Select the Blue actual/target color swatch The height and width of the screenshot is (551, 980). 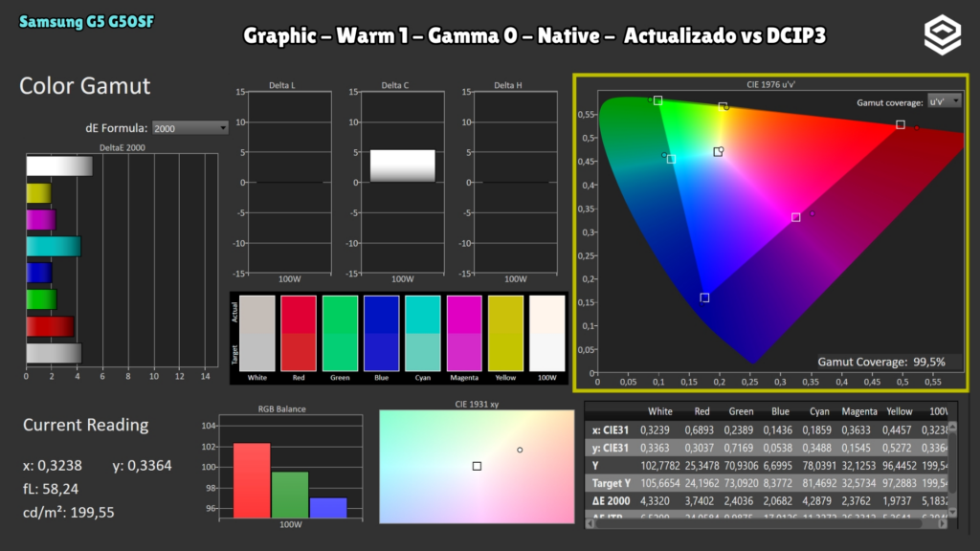coord(381,334)
